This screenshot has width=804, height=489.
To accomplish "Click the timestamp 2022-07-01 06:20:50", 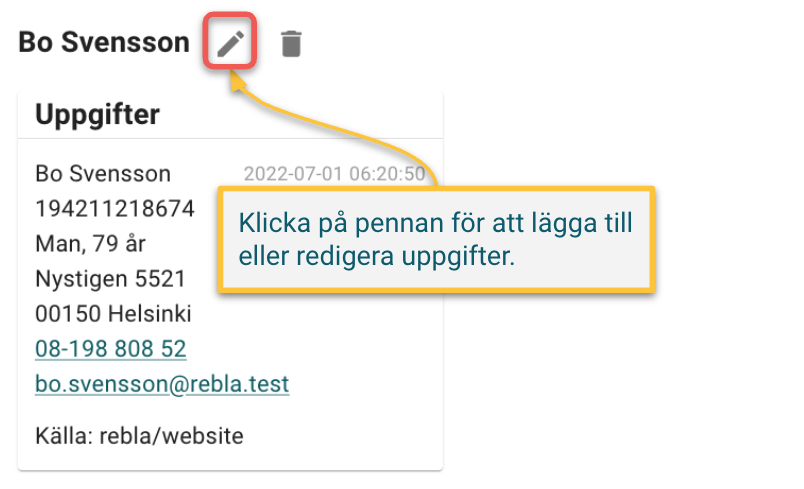I will [334, 174].
